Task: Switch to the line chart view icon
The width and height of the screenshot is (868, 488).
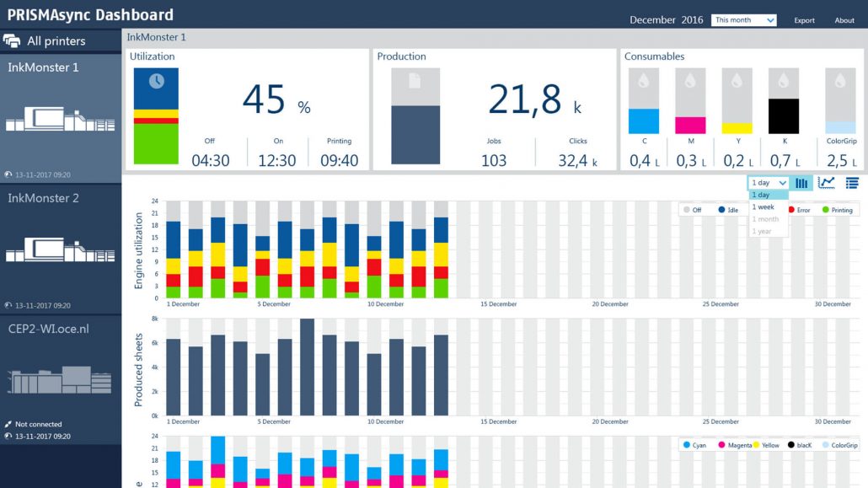Action: [x=826, y=183]
